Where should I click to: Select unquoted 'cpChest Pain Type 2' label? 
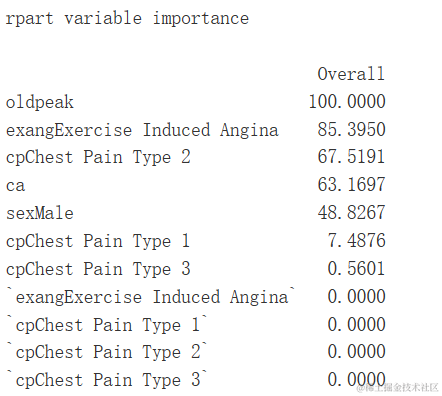98,157
